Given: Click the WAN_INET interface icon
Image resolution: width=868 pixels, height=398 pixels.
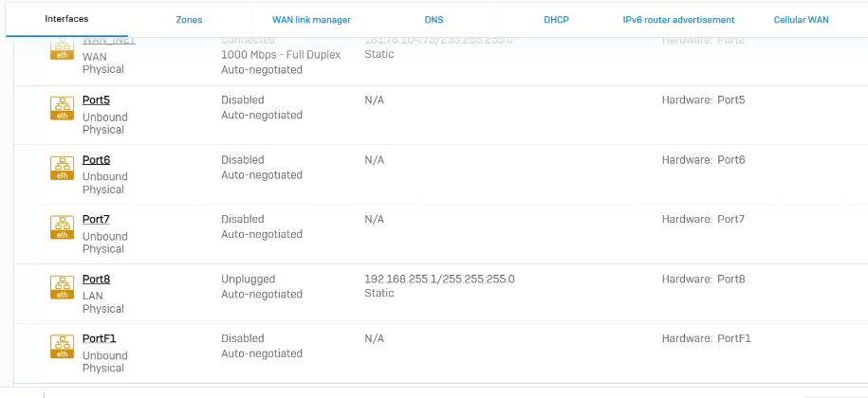Looking at the screenshot, I should point(63,50).
